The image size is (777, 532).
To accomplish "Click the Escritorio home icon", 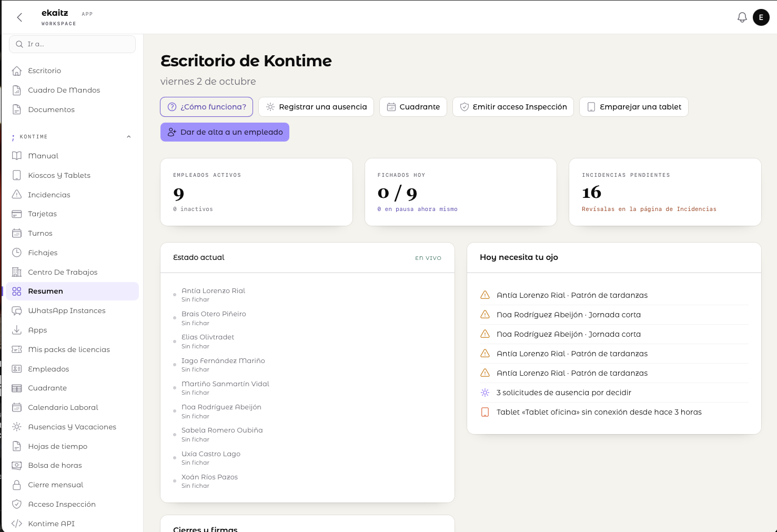I will (17, 71).
